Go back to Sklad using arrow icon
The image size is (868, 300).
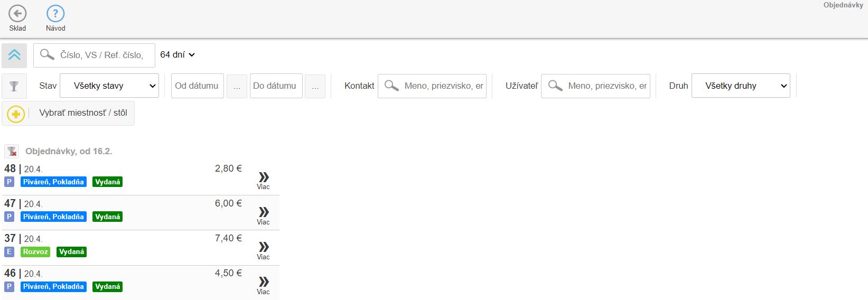(17, 14)
